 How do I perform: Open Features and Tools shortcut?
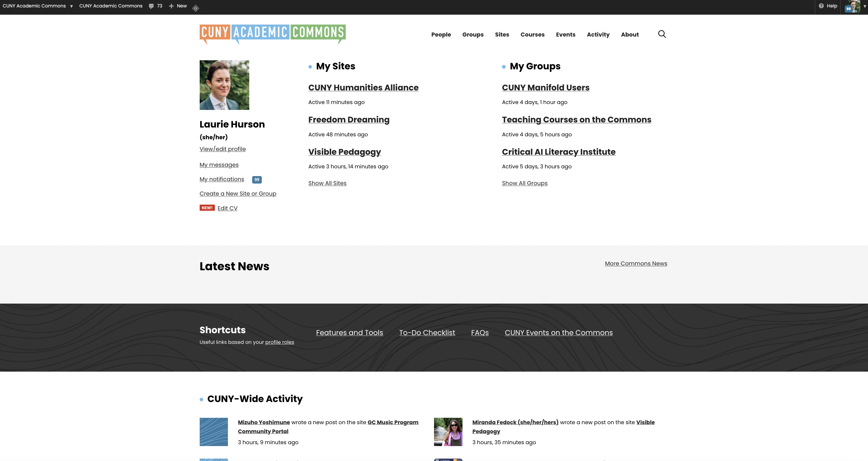click(349, 332)
